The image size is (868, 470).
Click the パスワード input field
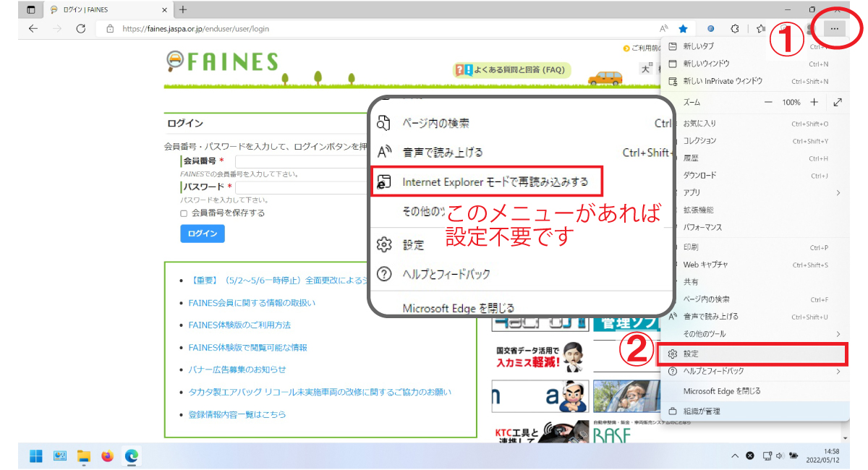[x=302, y=187]
